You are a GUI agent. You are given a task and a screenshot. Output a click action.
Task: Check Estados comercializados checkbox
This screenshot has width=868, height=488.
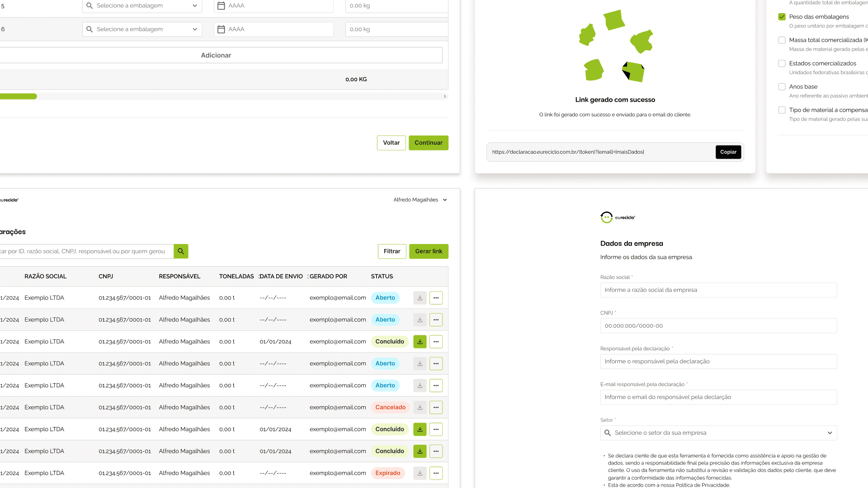(782, 63)
